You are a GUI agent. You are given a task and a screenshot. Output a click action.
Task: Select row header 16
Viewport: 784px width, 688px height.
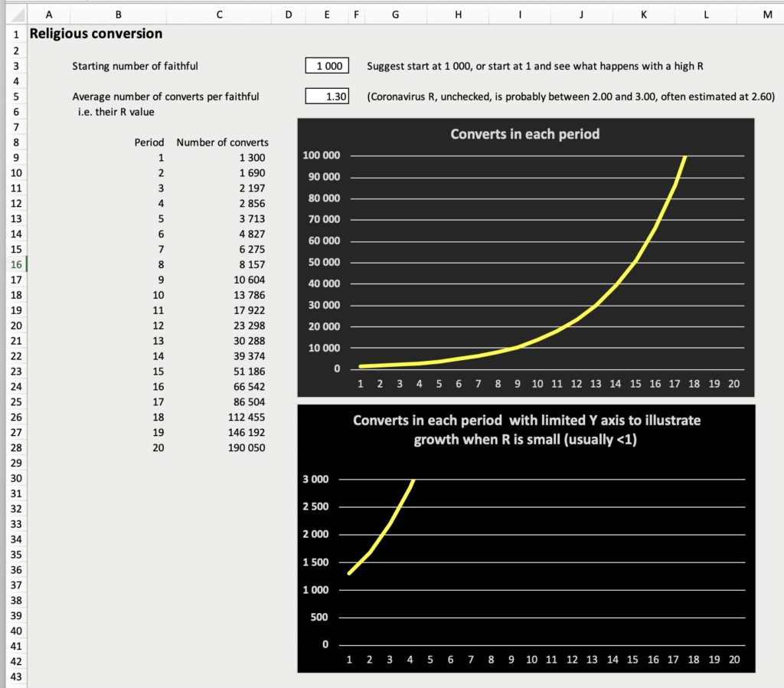coord(15,264)
